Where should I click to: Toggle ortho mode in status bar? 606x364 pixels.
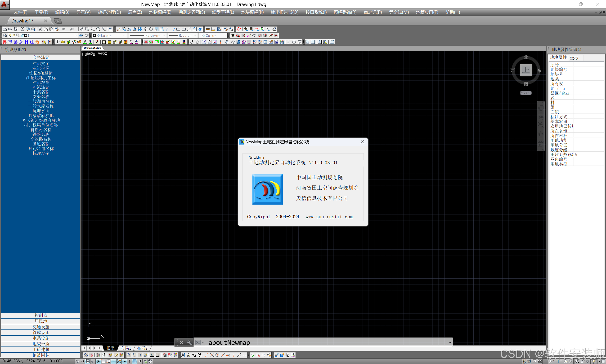coord(93,361)
